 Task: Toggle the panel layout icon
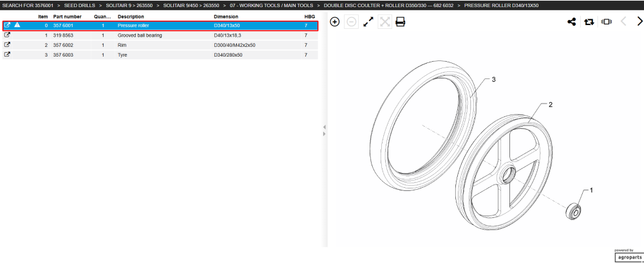(x=606, y=22)
